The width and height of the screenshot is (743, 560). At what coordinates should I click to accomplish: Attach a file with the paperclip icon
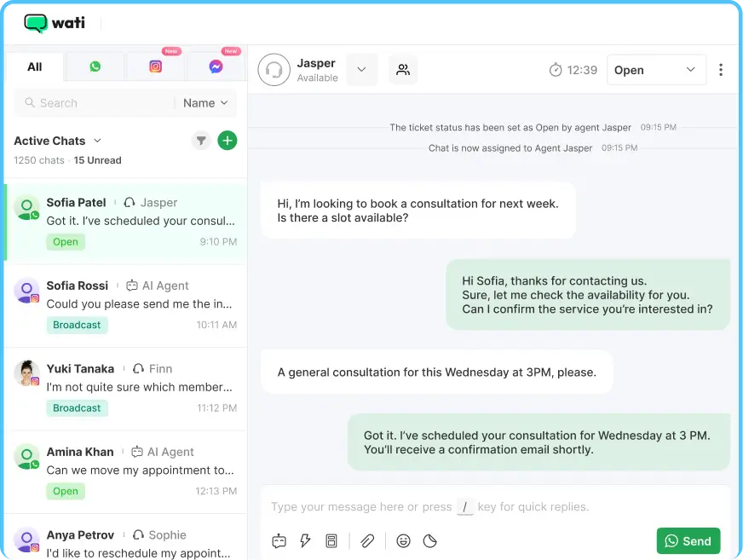[367, 541]
